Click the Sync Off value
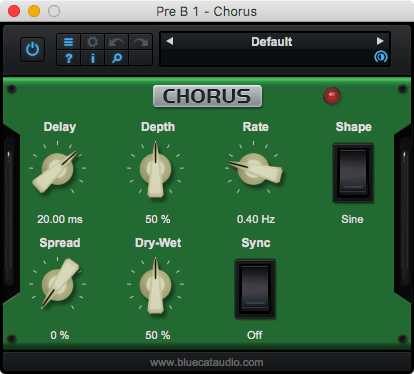The width and height of the screenshot is (414, 374). point(255,335)
